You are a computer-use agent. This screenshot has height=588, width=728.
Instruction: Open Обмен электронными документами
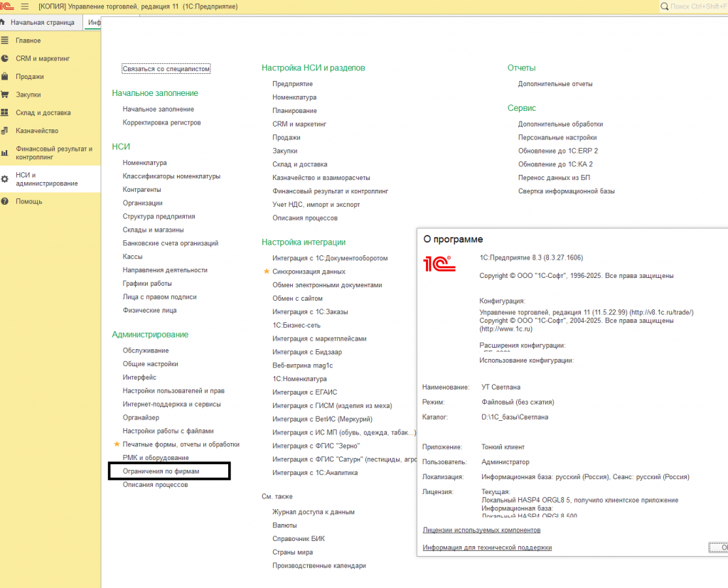pos(327,285)
